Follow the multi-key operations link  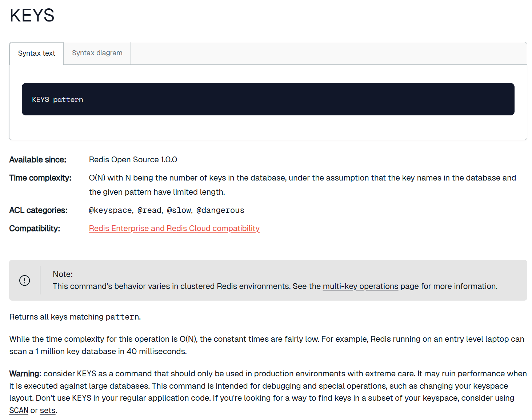pyautogui.click(x=360, y=286)
